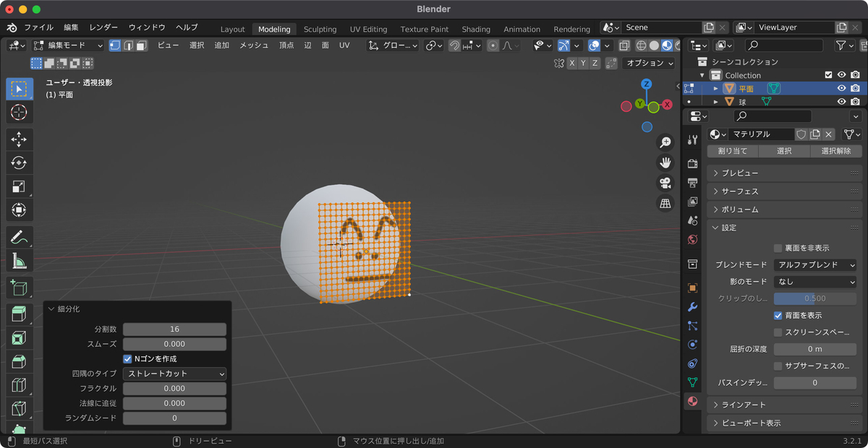Open the Render properties tab

pos(692,163)
